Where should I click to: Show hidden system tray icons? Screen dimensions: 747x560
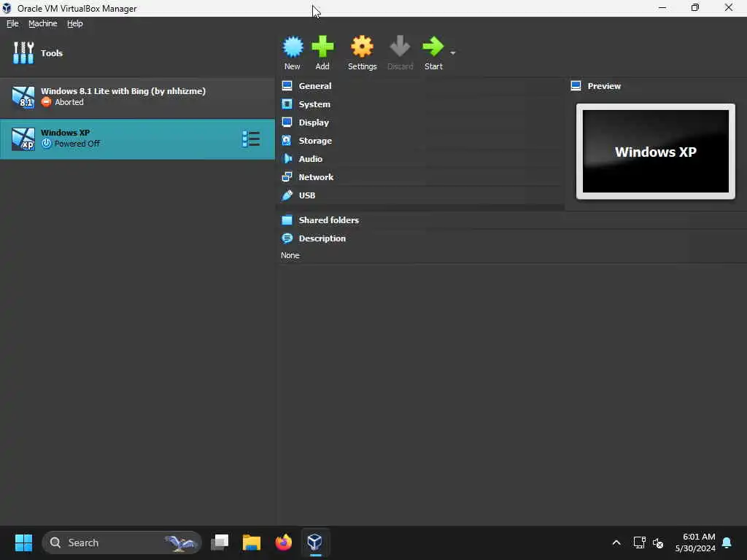coord(616,542)
